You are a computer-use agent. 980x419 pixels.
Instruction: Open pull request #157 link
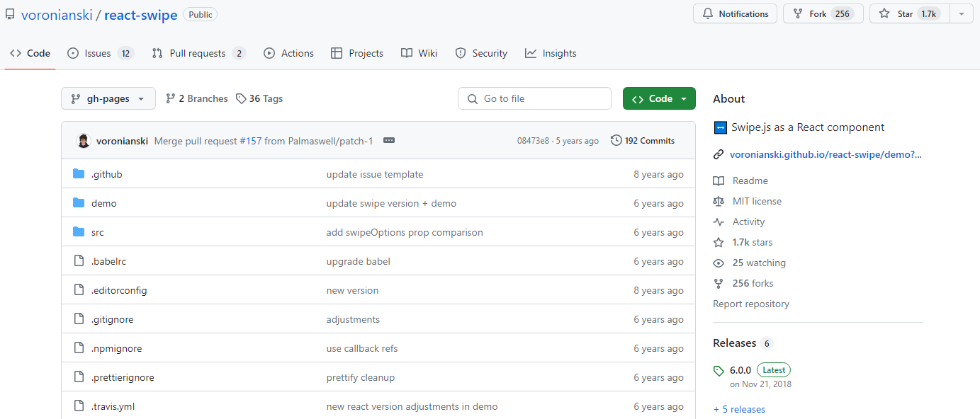[x=252, y=140]
